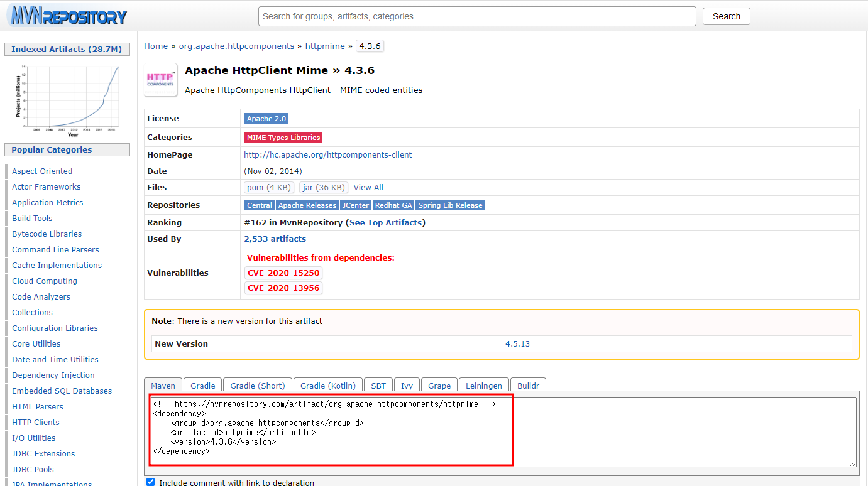Open Core Utilities category
868x486 pixels.
[x=36, y=344]
